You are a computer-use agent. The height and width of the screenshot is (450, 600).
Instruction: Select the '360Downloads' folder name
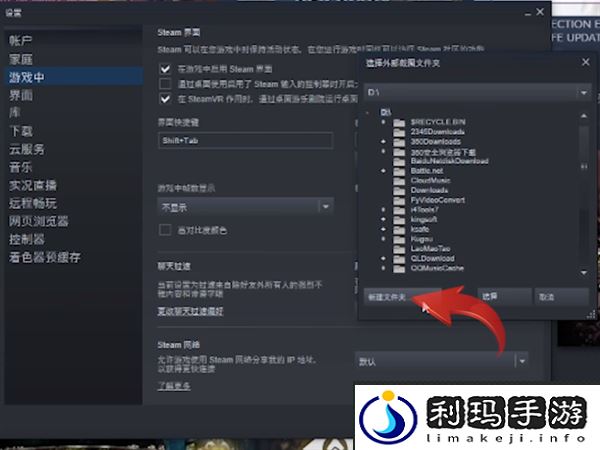click(435, 142)
